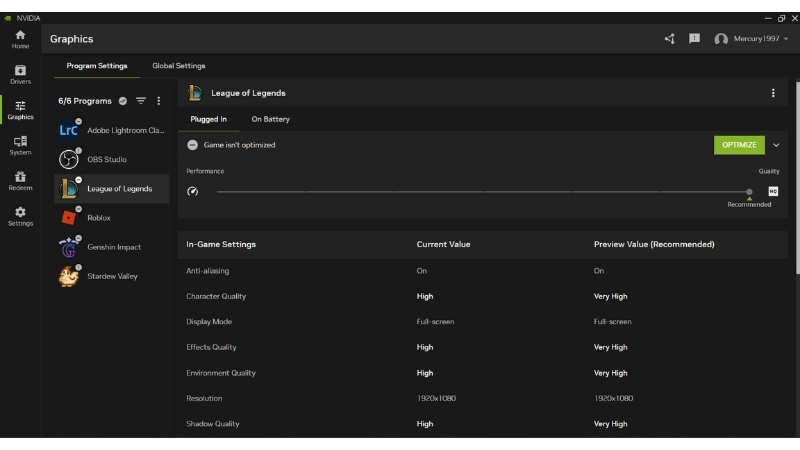Expand the chevron next to the Optimize button

click(776, 145)
